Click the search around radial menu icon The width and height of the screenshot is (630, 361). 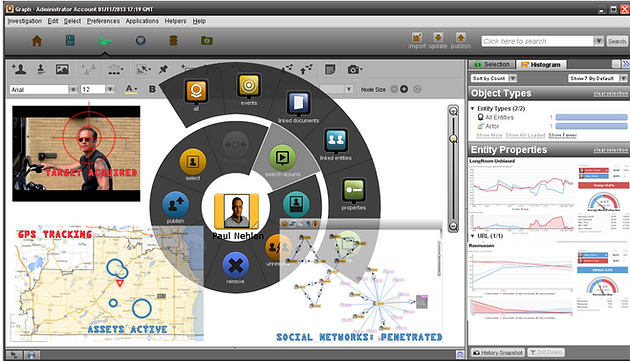click(282, 158)
